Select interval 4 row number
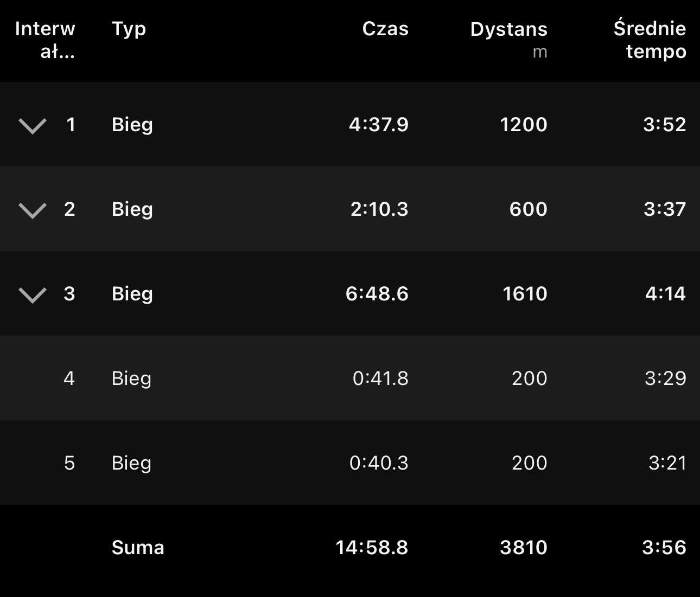Viewport: 700px width, 597px height. (69, 378)
